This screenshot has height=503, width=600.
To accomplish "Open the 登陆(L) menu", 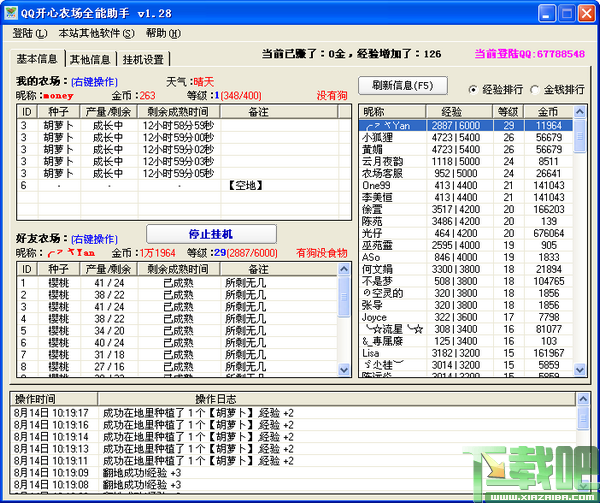I will coord(29,33).
